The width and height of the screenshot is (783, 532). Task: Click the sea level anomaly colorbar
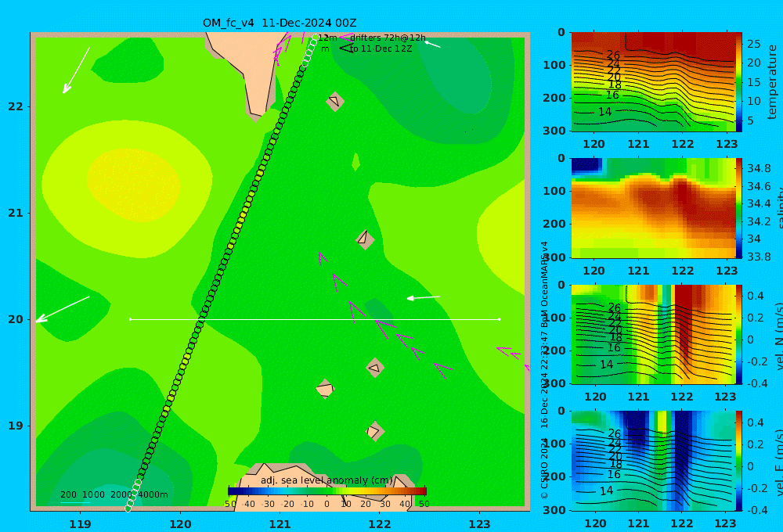pos(327,491)
